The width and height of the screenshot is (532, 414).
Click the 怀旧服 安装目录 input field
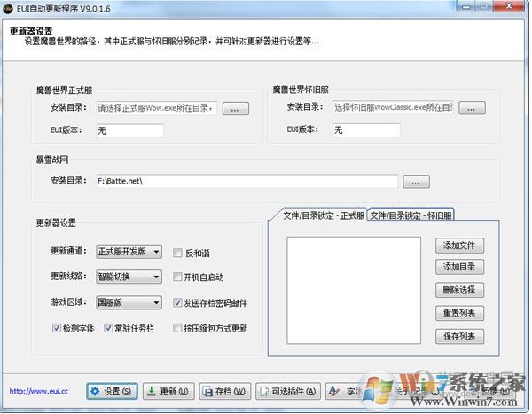393,107
